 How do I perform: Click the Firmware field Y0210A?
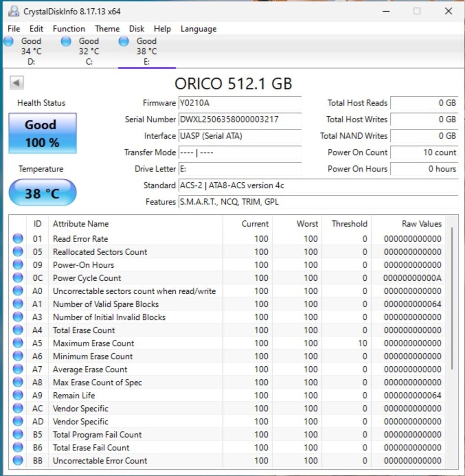click(x=240, y=103)
